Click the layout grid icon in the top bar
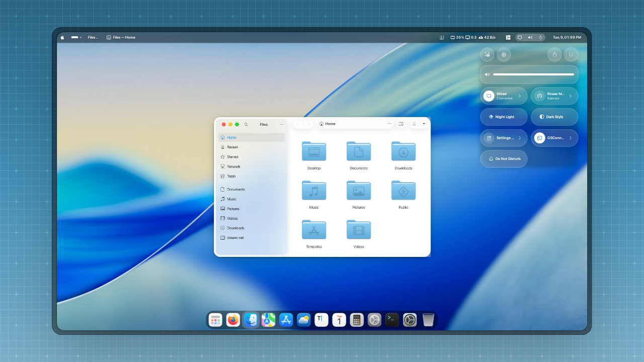 (x=508, y=37)
